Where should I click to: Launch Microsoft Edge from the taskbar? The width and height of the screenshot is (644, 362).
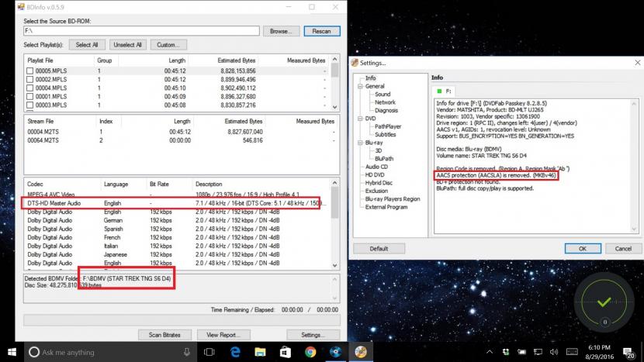tap(235, 352)
